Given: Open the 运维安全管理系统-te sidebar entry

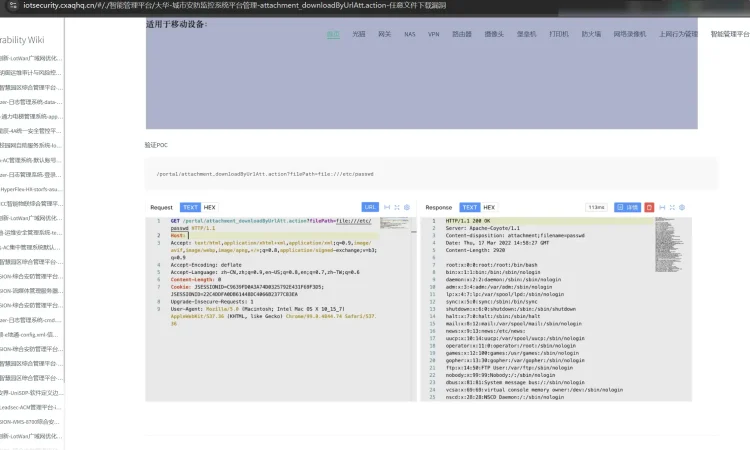Looking at the screenshot, I should coord(31,232).
